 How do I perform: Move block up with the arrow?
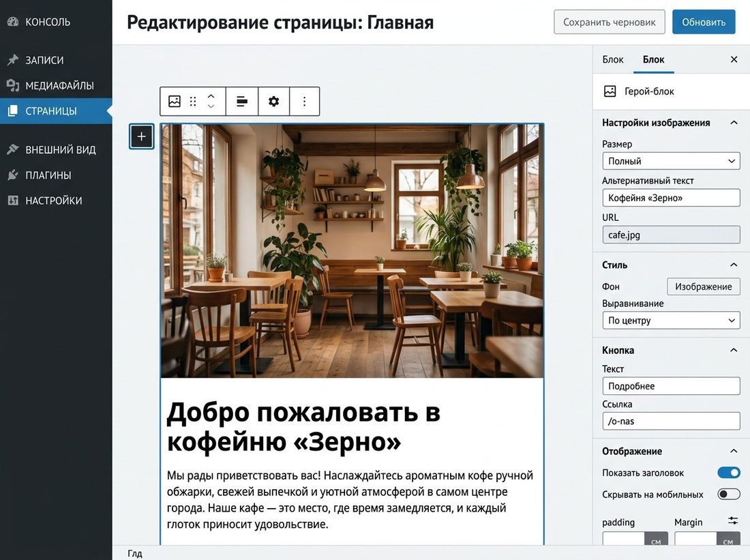[211, 95]
